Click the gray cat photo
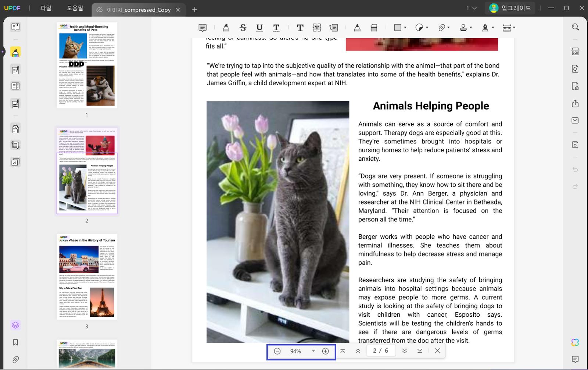588x370 pixels. pyautogui.click(x=278, y=222)
